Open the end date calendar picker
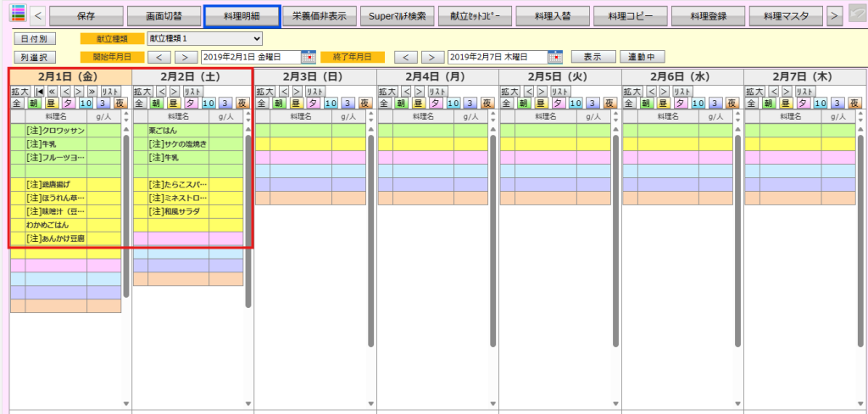 pos(555,57)
